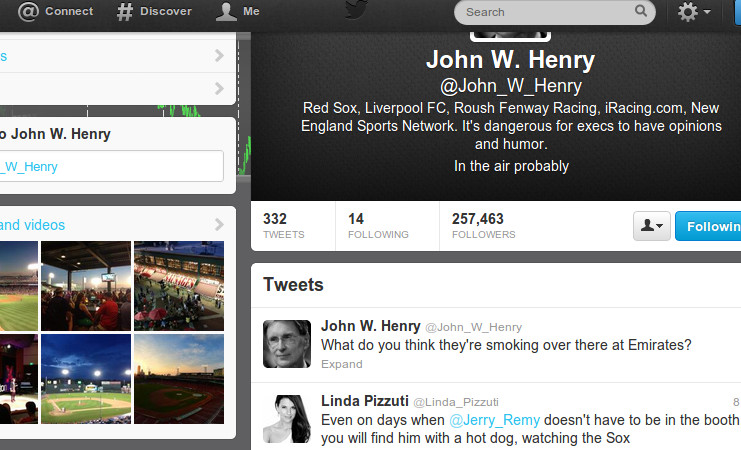Click the Twitter bird logo
The height and width of the screenshot is (450, 741).
356,10
